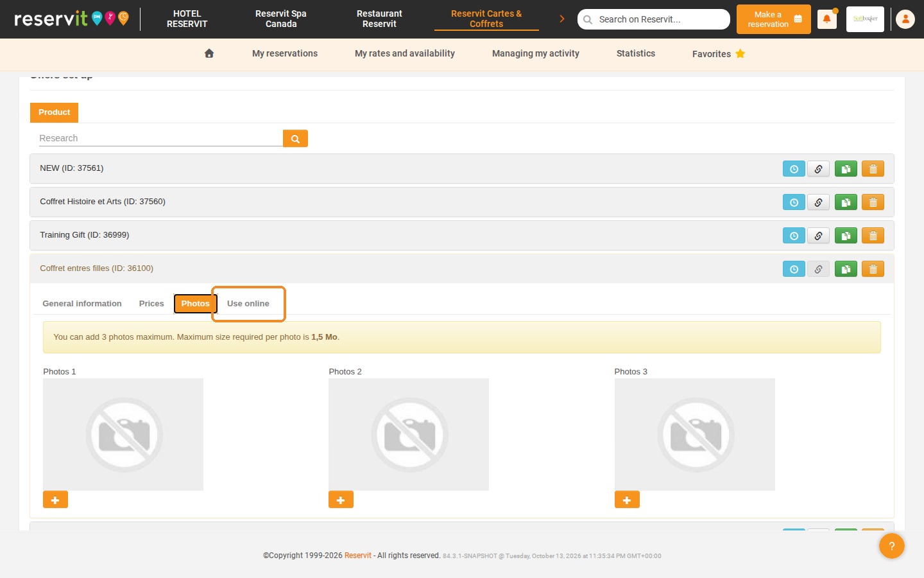
Task: Click link icon for Coffret entres filles
Action: coord(818,269)
